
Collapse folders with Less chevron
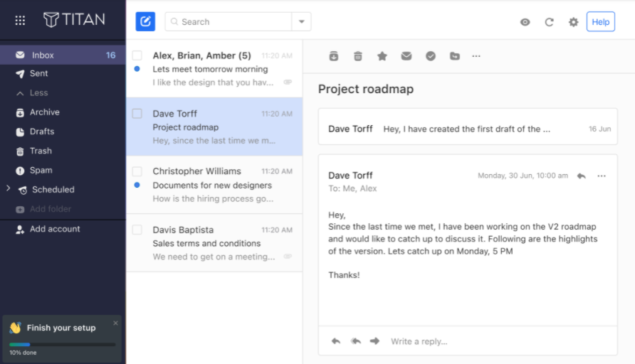pos(20,93)
